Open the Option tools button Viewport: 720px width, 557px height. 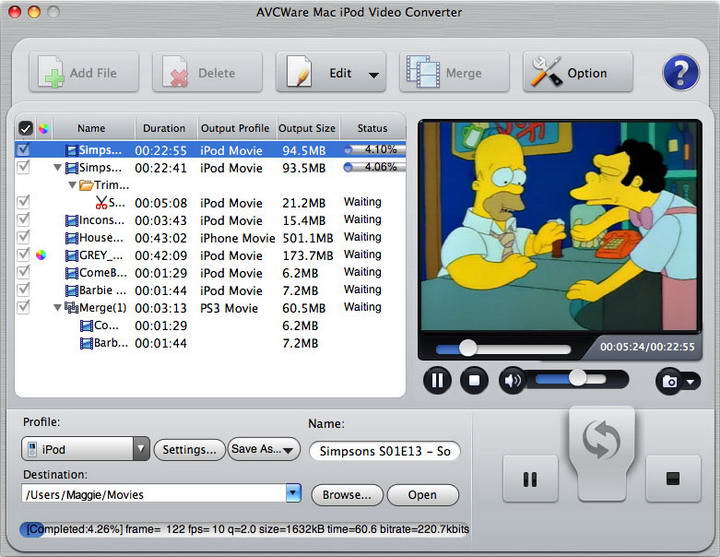[x=578, y=72]
